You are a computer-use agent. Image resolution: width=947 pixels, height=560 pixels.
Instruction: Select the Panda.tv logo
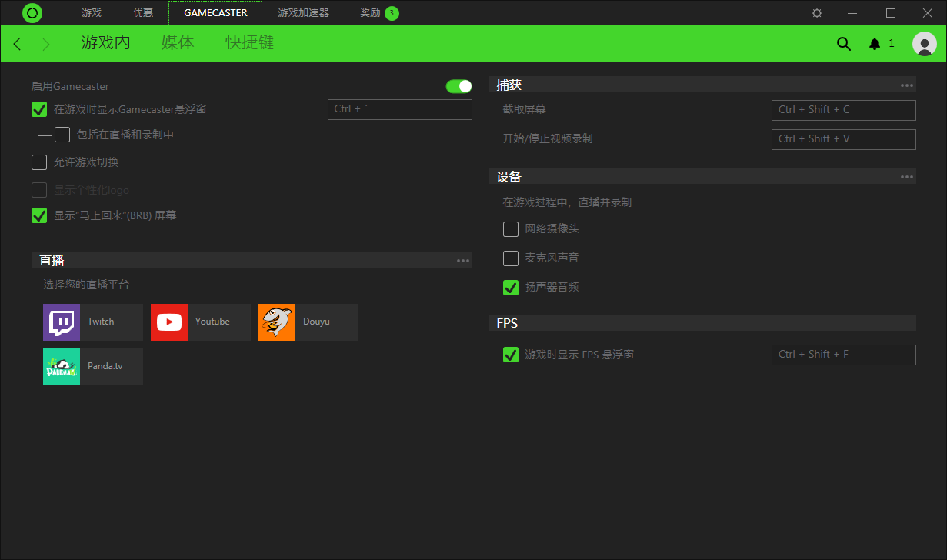(x=62, y=367)
